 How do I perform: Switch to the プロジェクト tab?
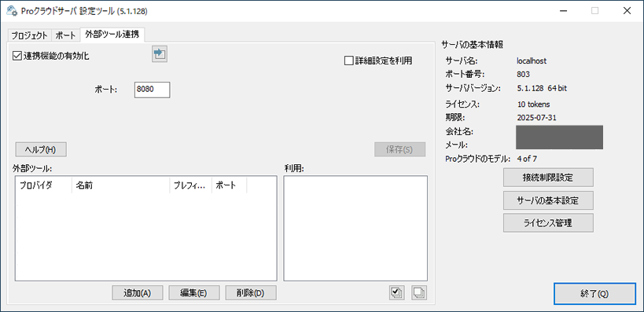tap(29, 35)
